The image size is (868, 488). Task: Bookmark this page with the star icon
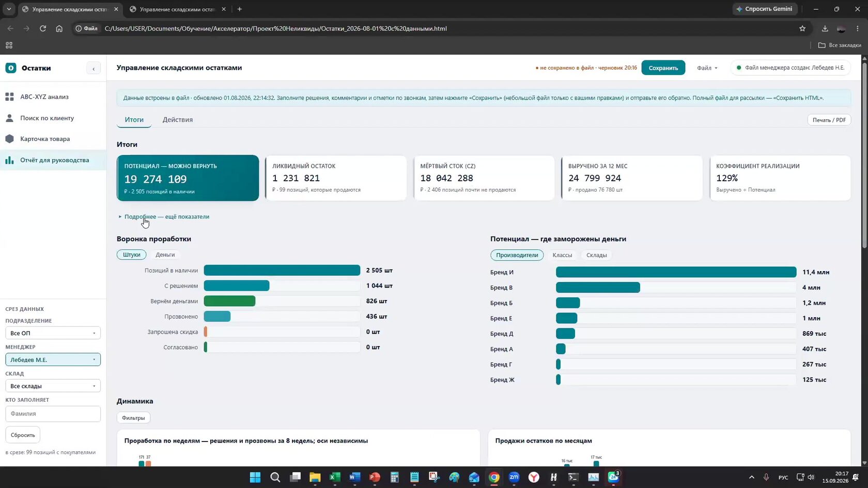click(802, 28)
